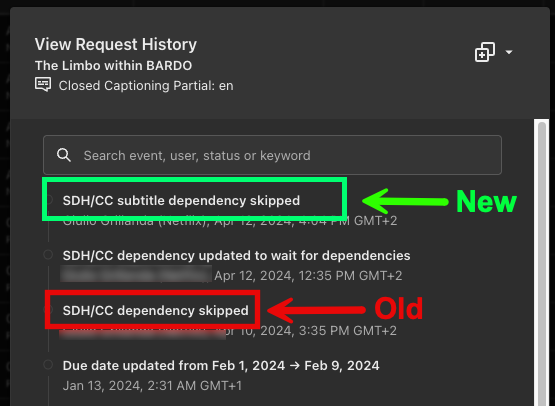Image resolution: width=555 pixels, height=406 pixels.
Task: Click the closed captioning speech bubble icon
Action: point(43,85)
